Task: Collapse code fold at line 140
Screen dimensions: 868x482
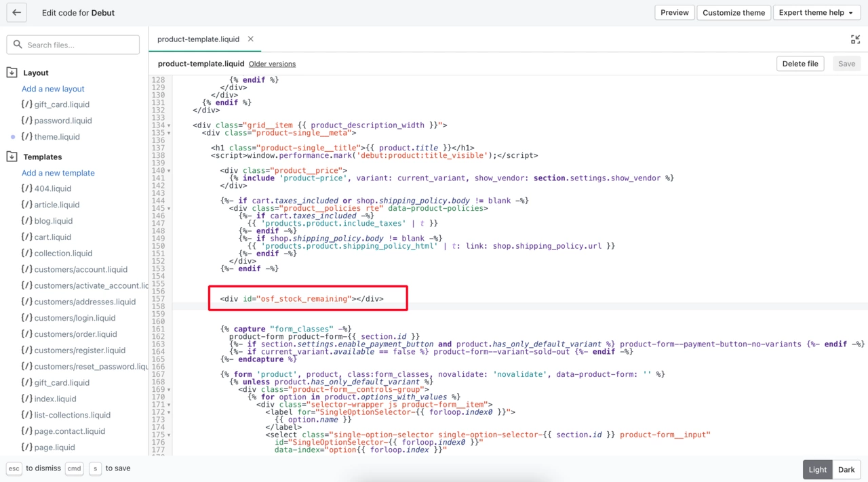Action: point(169,171)
